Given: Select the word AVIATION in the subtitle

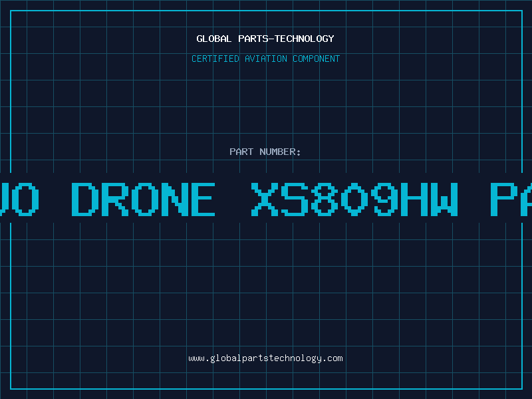Looking at the screenshot, I should point(266,59).
